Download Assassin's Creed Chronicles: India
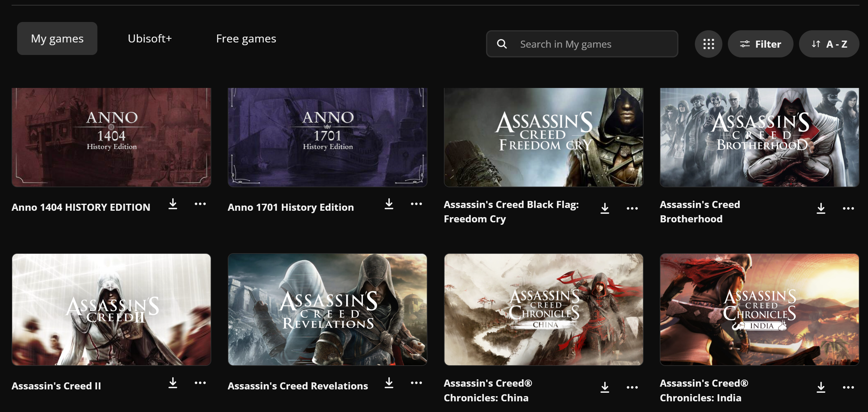This screenshot has height=412, width=868. point(821,387)
